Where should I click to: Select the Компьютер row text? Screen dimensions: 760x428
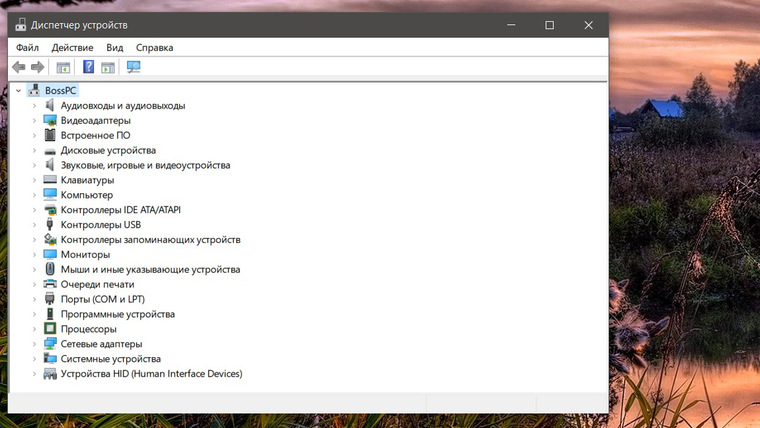tap(87, 195)
